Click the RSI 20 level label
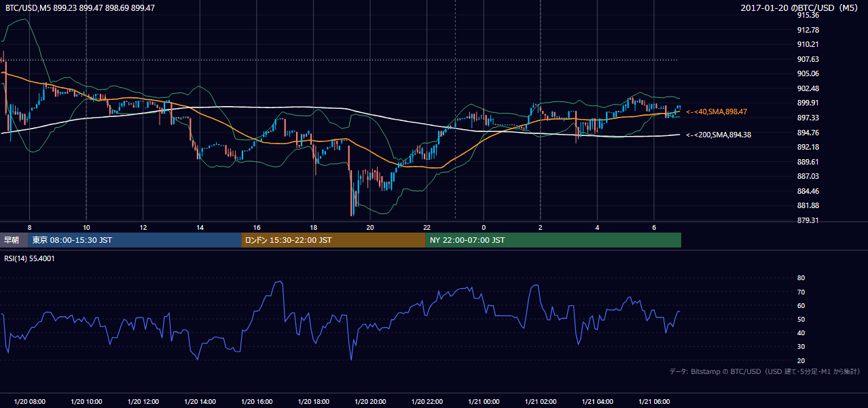The image size is (868, 408). (x=801, y=360)
